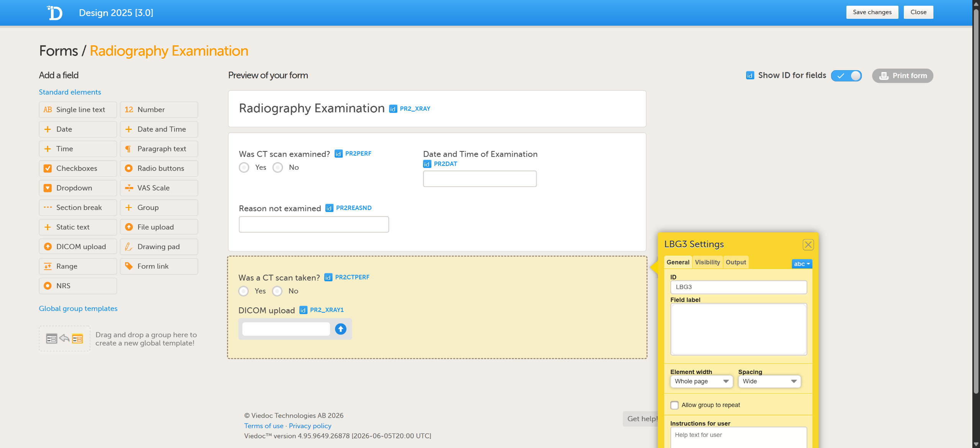Add a DICOM upload element
Screen dimensions: 980x448
[x=78, y=246]
